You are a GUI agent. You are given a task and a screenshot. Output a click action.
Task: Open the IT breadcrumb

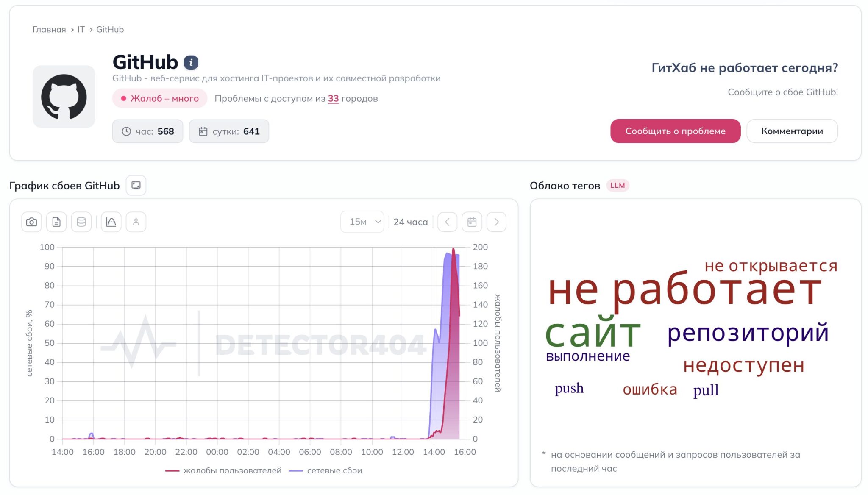pyautogui.click(x=81, y=29)
